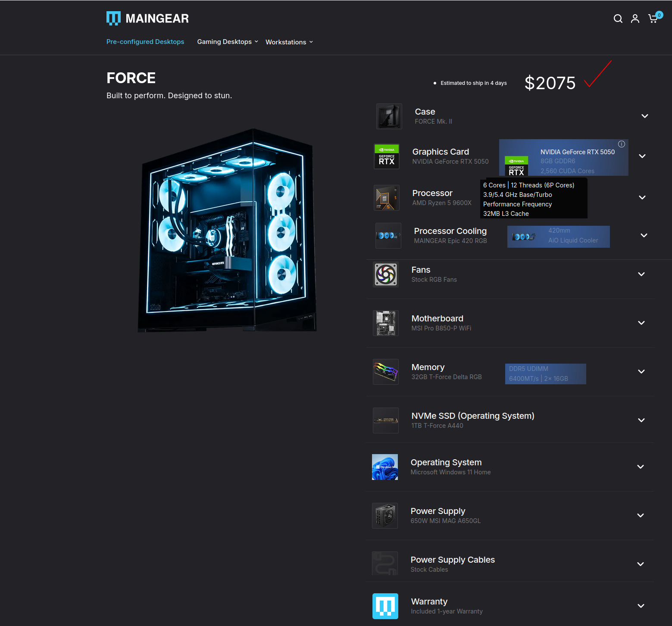This screenshot has width=672, height=626.
Task: Click the NVMe SSD thumbnail icon
Action: [x=386, y=420]
